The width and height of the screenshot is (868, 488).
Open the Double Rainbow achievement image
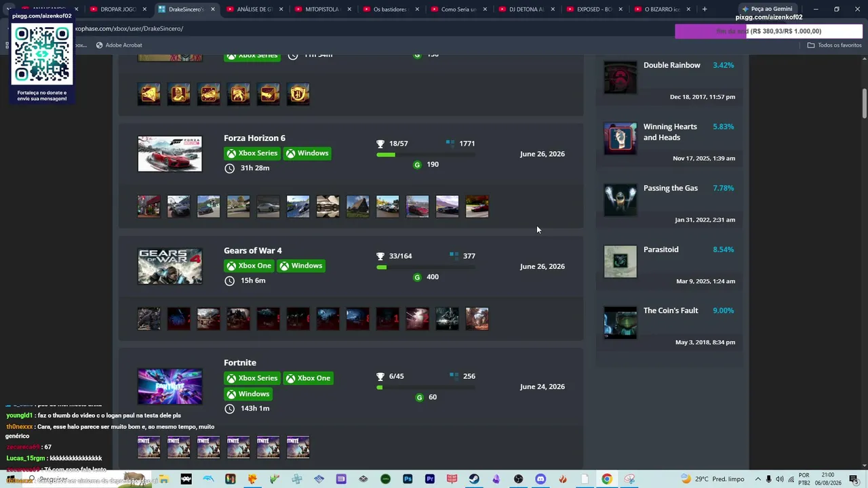pyautogui.click(x=620, y=77)
